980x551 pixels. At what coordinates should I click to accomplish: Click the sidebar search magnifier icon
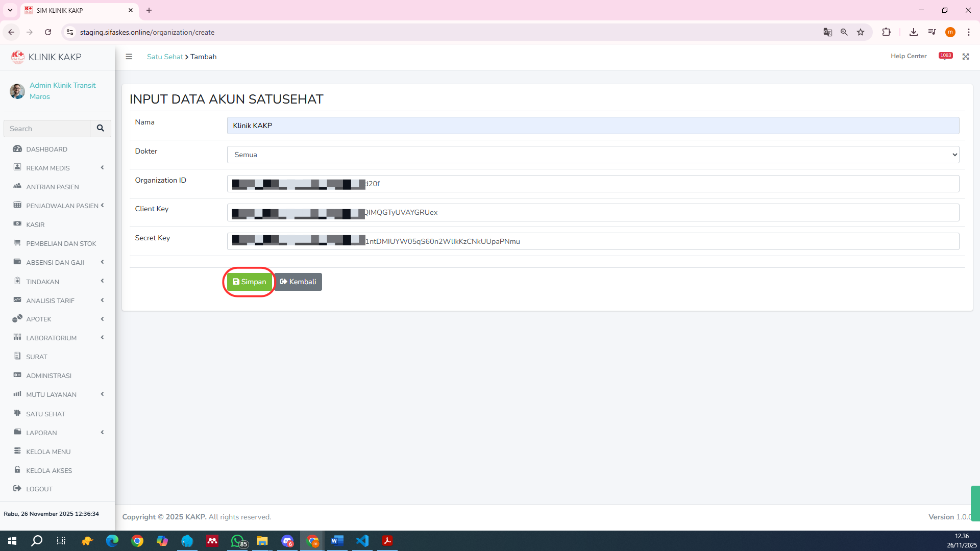tap(101, 129)
